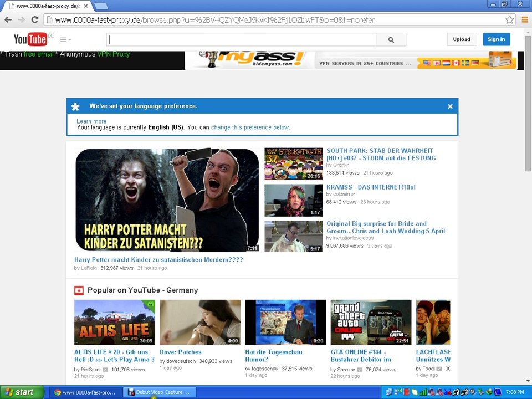The width and height of the screenshot is (532, 399).
Task: Open Original Big surprise for Bride title
Action: tap(386, 227)
